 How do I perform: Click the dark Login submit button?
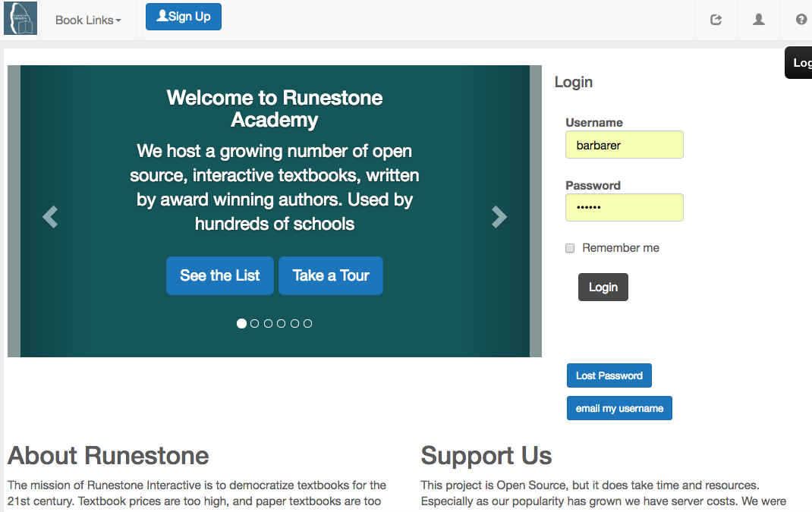[603, 287]
